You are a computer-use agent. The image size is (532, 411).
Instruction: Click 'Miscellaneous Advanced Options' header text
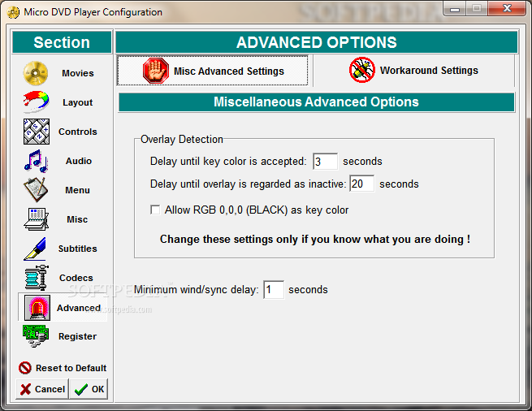pyautogui.click(x=316, y=102)
